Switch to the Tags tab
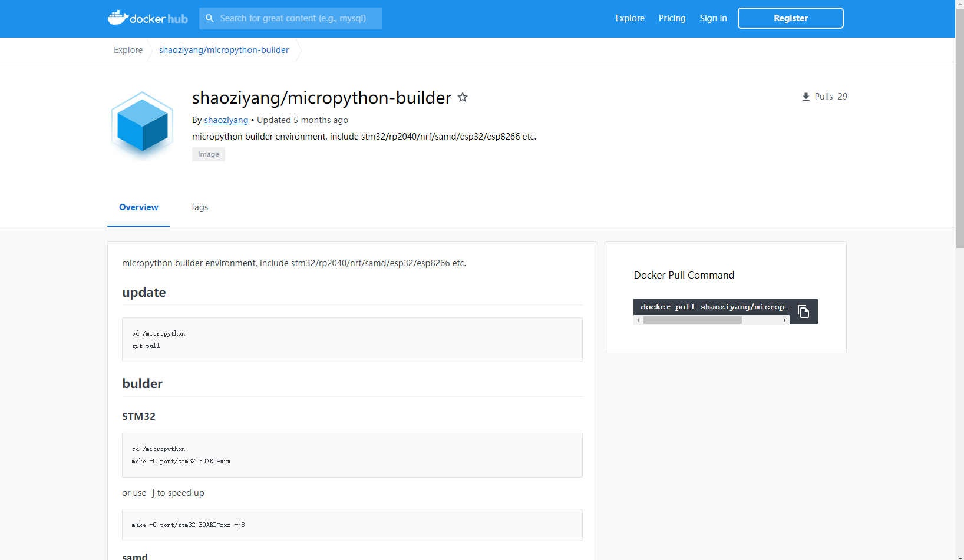The width and height of the screenshot is (964, 560). (x=199, y=207)
